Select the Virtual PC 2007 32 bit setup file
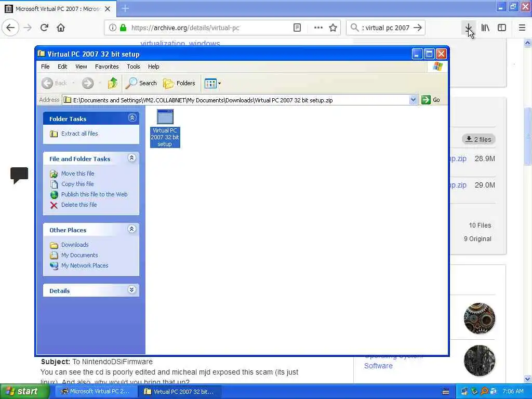 click(x=165, y=128)
